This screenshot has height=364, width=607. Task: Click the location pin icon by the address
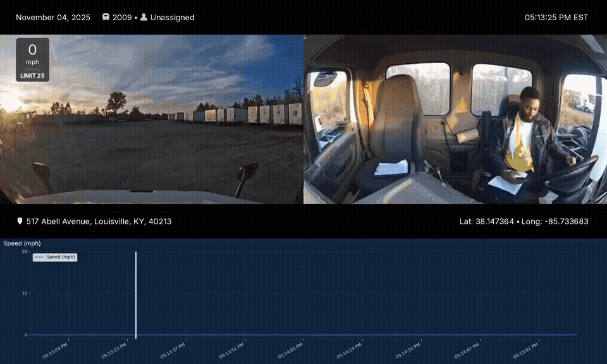pyautogui.click(x=20, y=221)
